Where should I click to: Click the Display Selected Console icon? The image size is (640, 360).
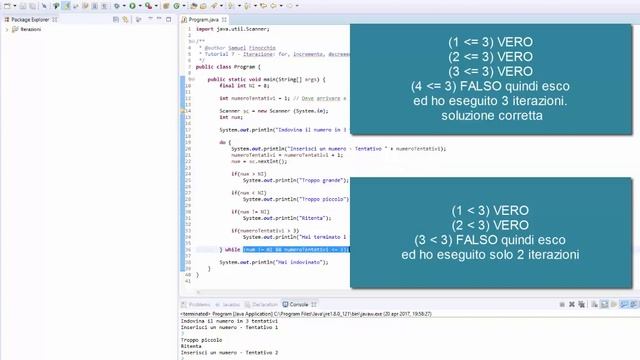(x=633, y=304)
